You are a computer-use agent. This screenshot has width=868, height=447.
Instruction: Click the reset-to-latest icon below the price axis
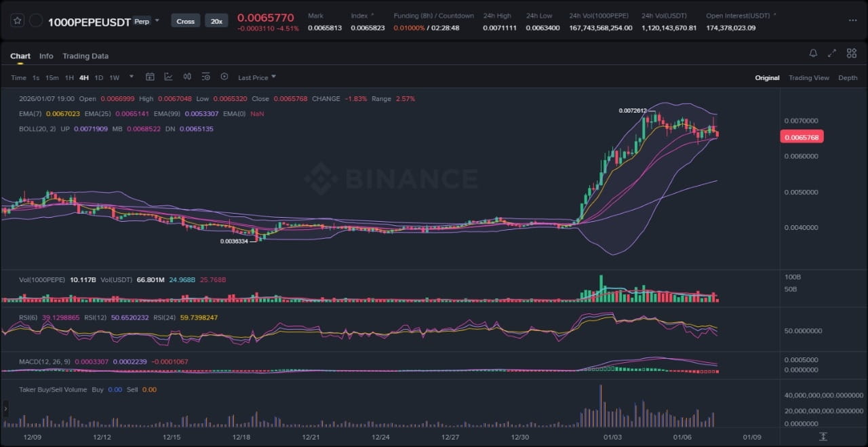pyautogui.click(x=823, y=436)
